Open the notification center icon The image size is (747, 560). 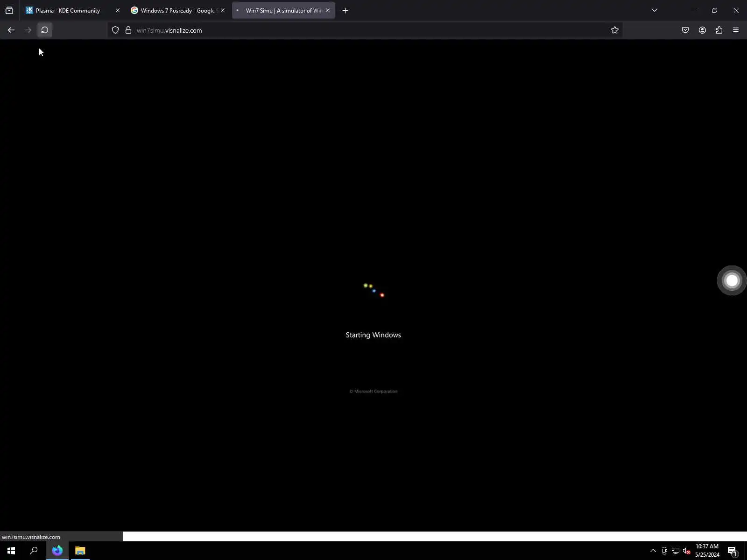(733, 551)
